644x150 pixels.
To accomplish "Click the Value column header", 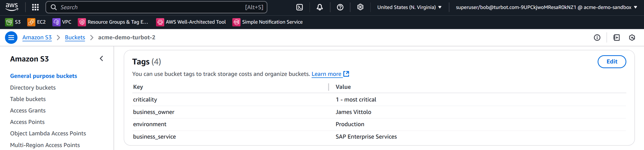I will 343,87.
